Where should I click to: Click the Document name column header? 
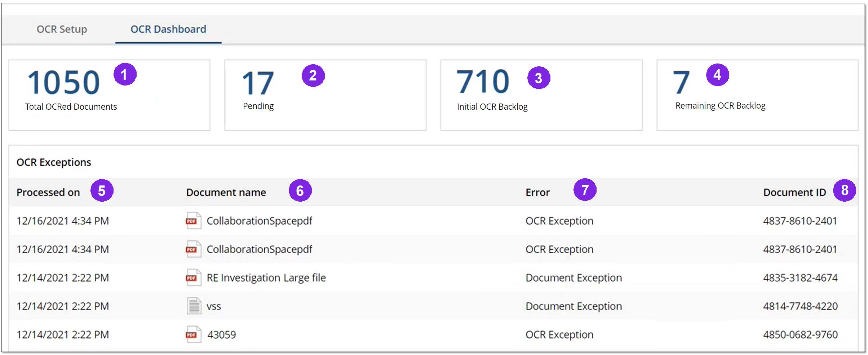pyautogui.click(x=226, y=192)
